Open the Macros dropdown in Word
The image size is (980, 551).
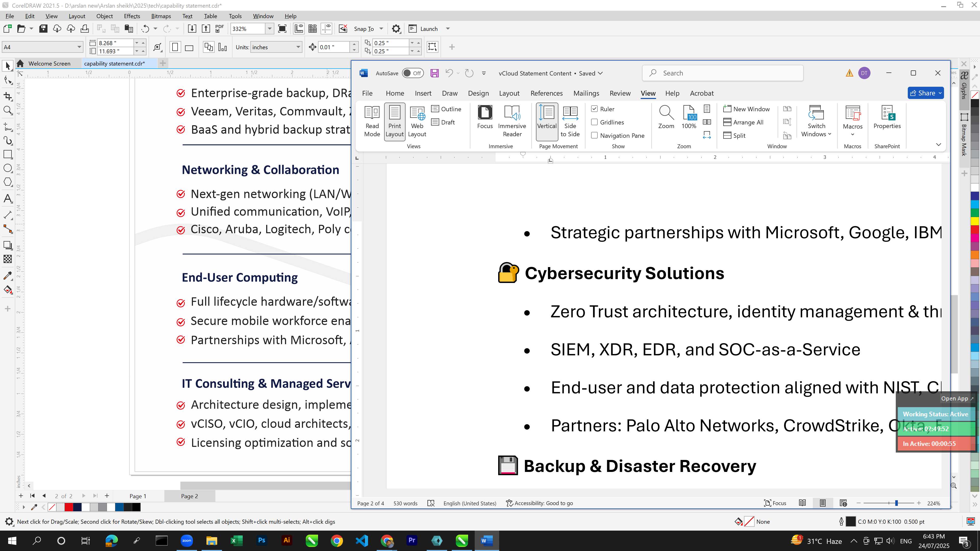tap(853, 121)
